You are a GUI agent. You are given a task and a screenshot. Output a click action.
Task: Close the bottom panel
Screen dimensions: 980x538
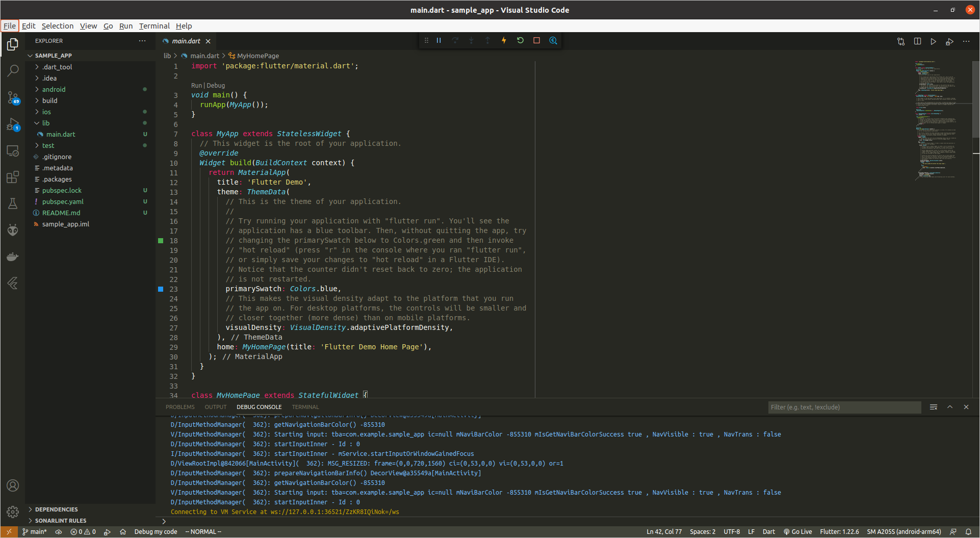(966, 407)
